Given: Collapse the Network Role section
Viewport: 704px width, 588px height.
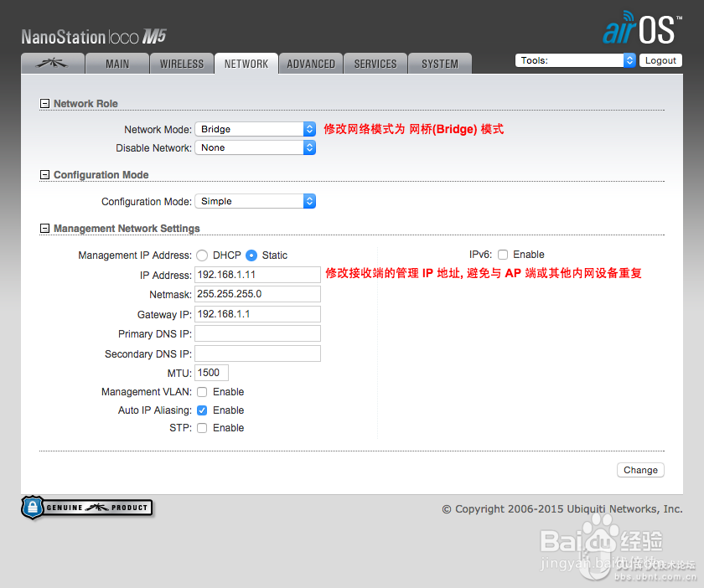Looking at the screenshot, I should (x=44, y=104).
